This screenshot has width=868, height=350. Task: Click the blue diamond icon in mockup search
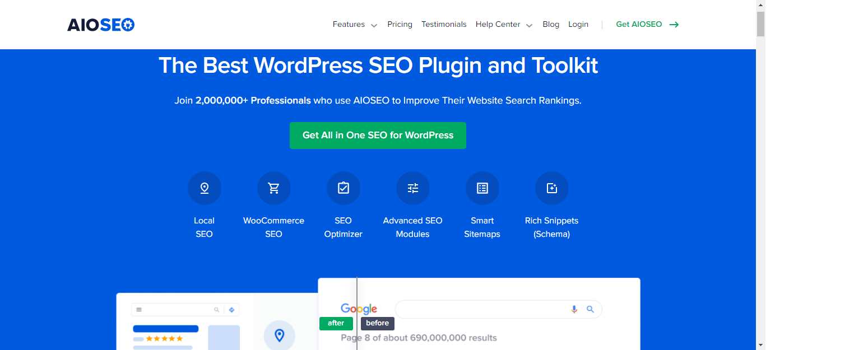click(231, 310)
